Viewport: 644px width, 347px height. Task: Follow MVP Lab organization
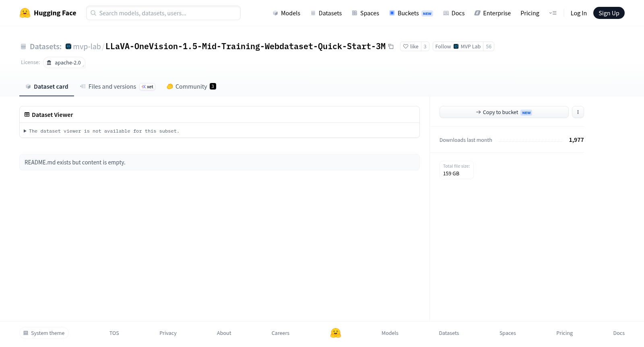(458, 46)
